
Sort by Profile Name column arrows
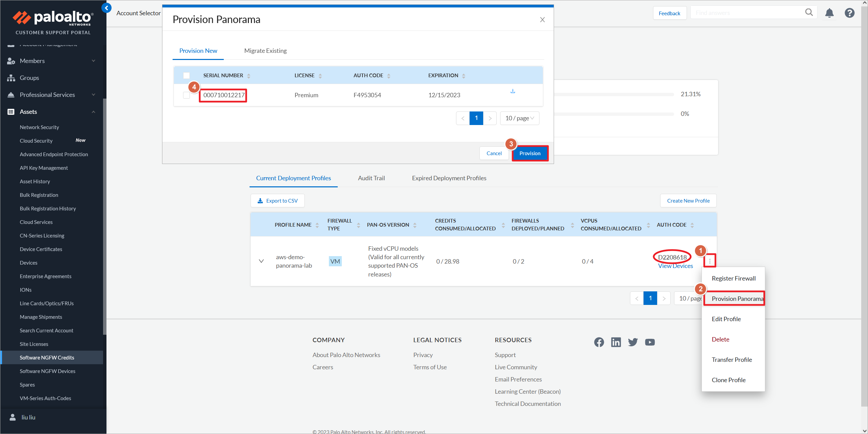coord(317,225)
